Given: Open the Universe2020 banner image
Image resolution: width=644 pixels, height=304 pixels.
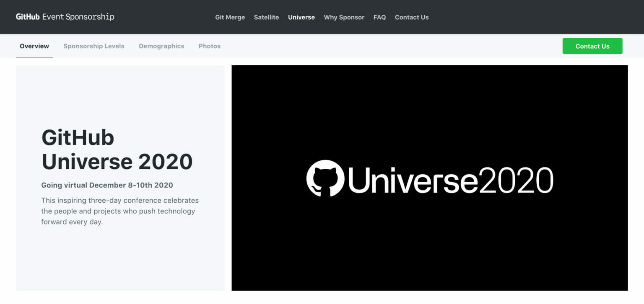Looking at the screenshot, I should click(x=429, y=178).
